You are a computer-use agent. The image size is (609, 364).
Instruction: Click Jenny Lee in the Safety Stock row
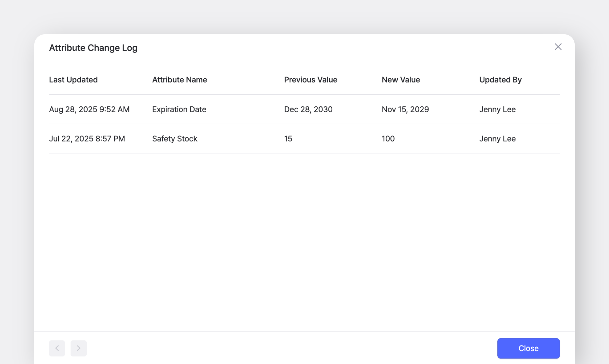[497, 139]
